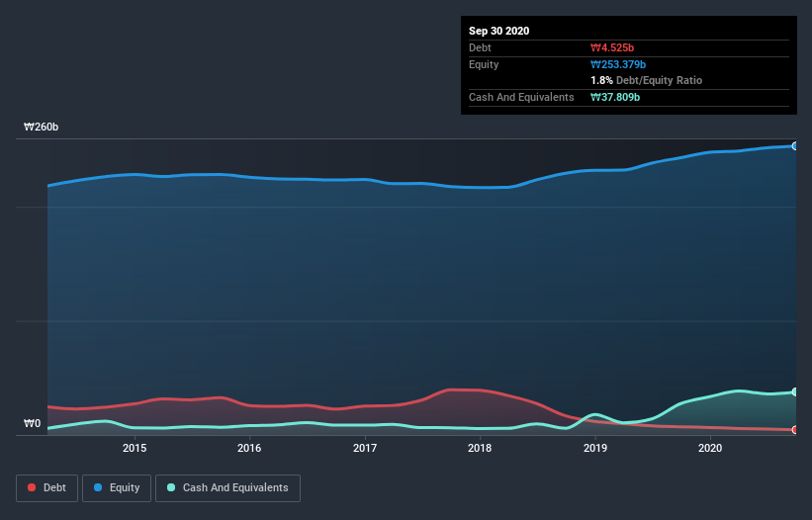
Task: Click the ₩4.525b debt value
Action: [612, 47]
